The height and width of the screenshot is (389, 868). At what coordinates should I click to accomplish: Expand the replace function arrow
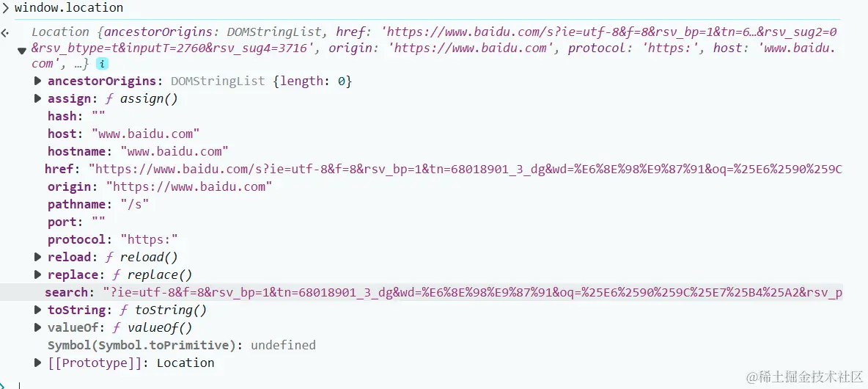point(37,275)
